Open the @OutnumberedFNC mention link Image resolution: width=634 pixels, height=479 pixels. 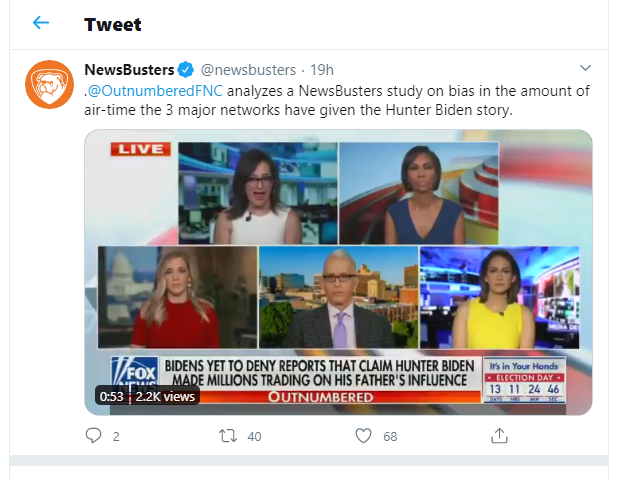(155, 91)
